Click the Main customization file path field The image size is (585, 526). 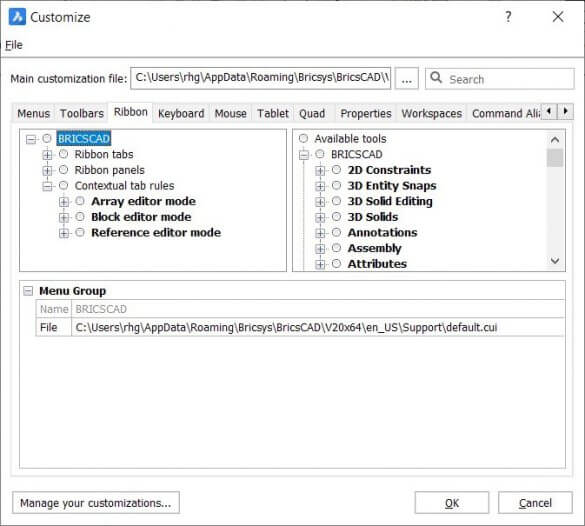click(x=261, y=78)
